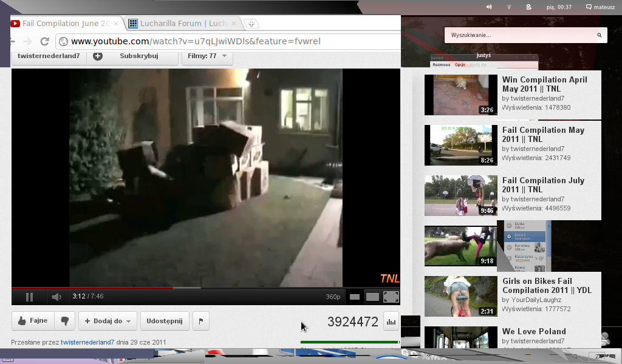The height and width of the screenshot is (364, 622).
Task: Open Girls on Bikes Fail Compilation thumbnail
Action: [461, 296]
